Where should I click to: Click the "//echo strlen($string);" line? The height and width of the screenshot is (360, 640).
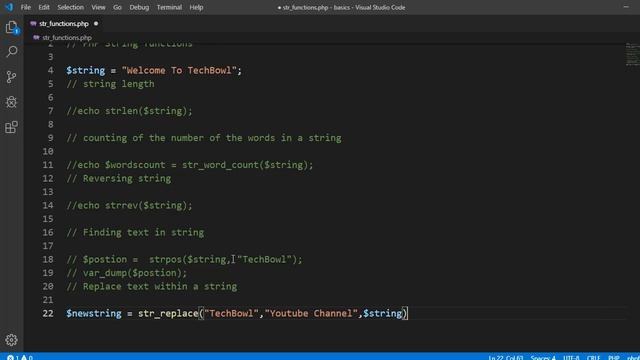pos(129,111)
